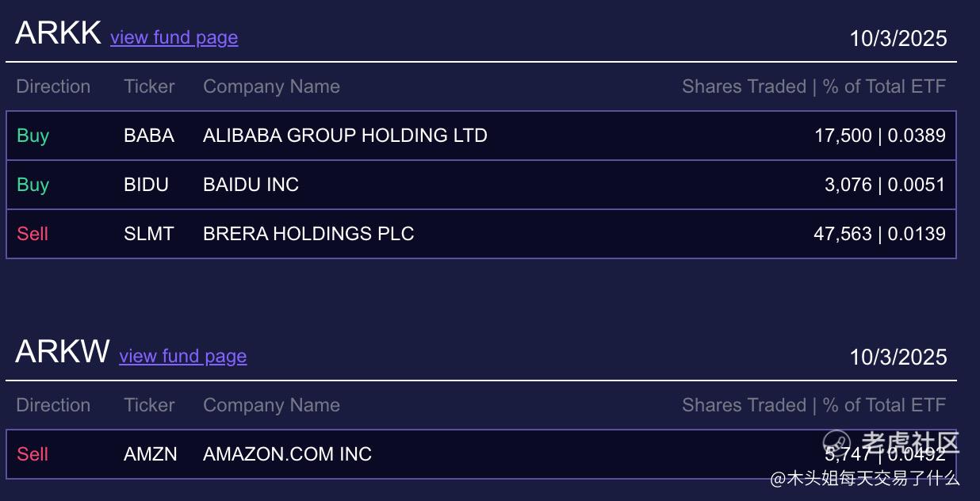Select the BIDU ticker cell
The image size is (980, 501).
click(x=146, y=185)
